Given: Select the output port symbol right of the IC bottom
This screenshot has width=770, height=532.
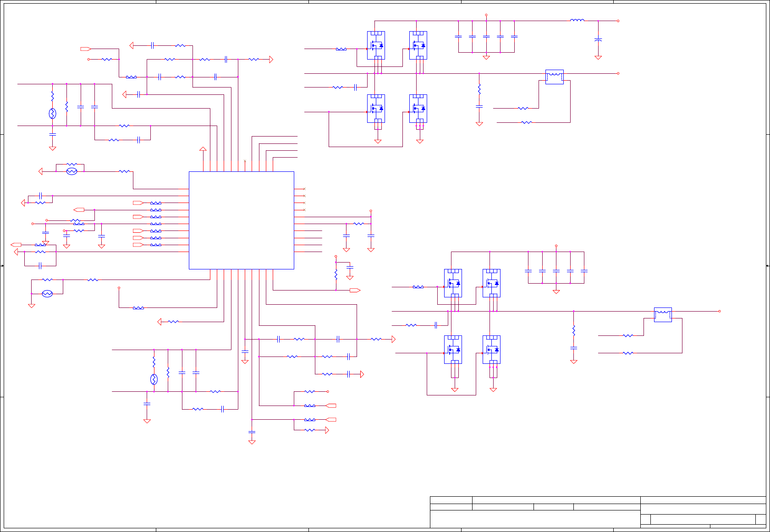Looking at the screenshot, I should [355, 290].
